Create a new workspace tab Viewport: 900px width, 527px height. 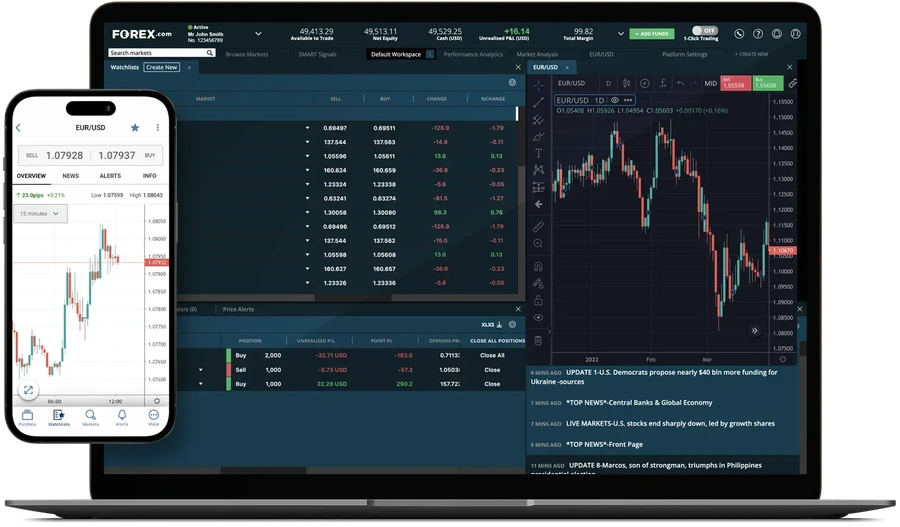(x=751, y=55)
